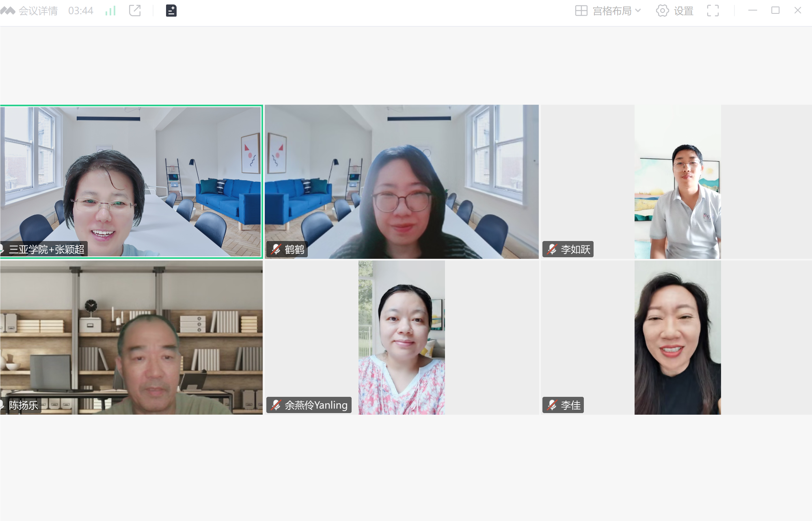Click the 鹤鹤 name label

[x=295, y=249]
